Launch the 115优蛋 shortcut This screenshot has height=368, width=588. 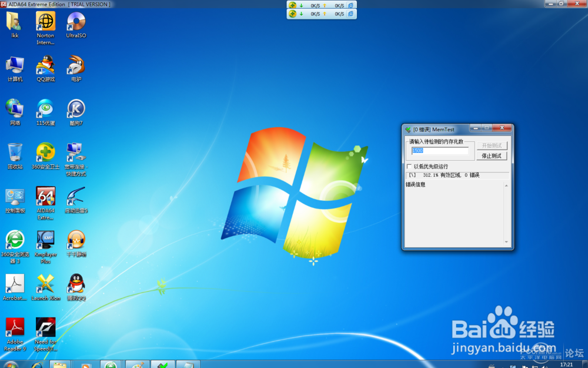coord(45,112)
